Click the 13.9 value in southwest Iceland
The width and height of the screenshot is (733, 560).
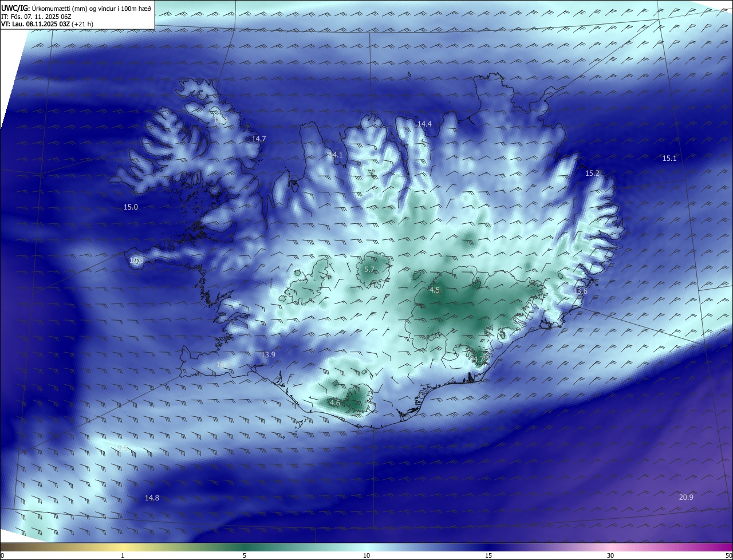(x=268, y=355)
